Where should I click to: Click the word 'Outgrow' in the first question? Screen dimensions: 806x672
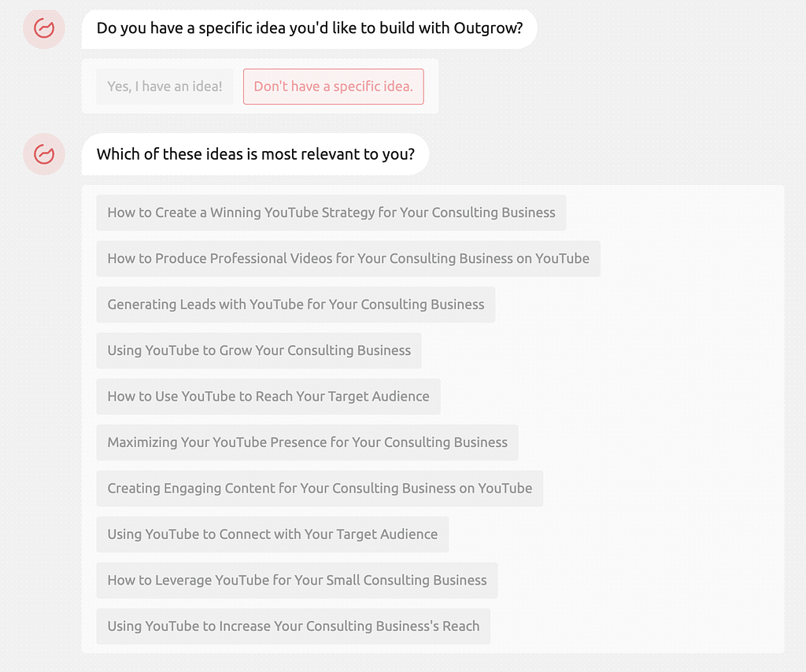click(484, 29)
